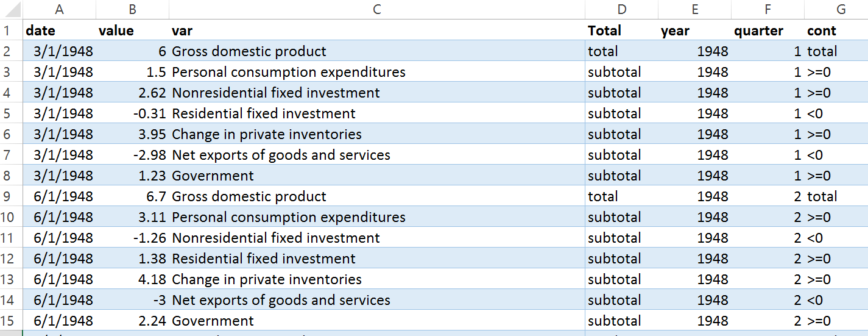Click the '<0' cell in row 11
The height and width of the screenshot is (336, 868).
point(836,238)
